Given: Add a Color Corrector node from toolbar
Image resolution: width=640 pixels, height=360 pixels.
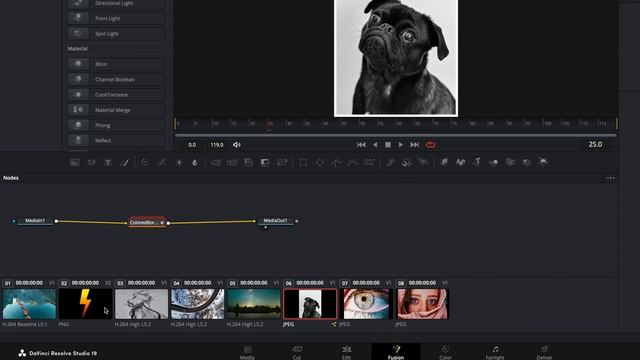Looking at the screenshot, I should (x=145, y=162).
